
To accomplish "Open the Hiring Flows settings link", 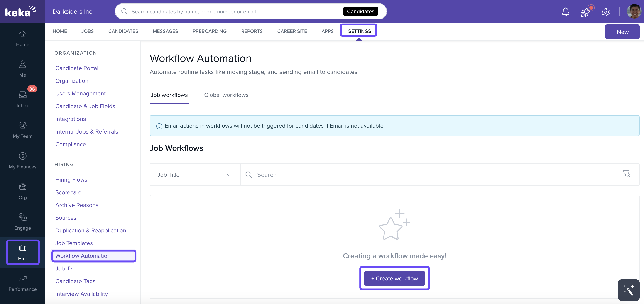I will 71,180.
